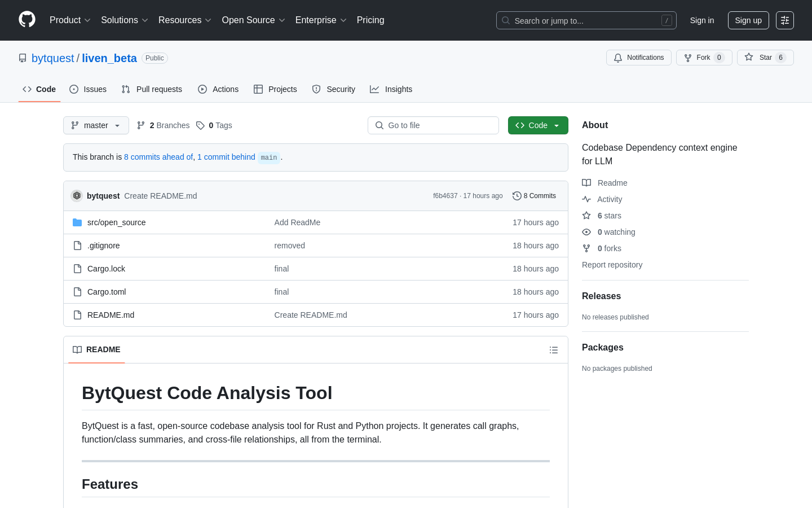Click the branches icon beside 2 Branches
This screenshot has width=812, height=508.
point(141,125)
